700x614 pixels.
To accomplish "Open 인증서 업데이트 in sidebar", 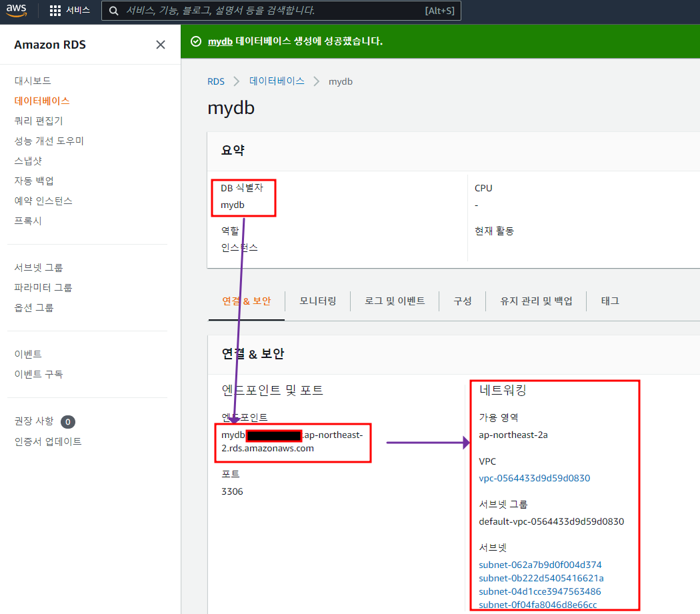I will click(x=48, y=441).
